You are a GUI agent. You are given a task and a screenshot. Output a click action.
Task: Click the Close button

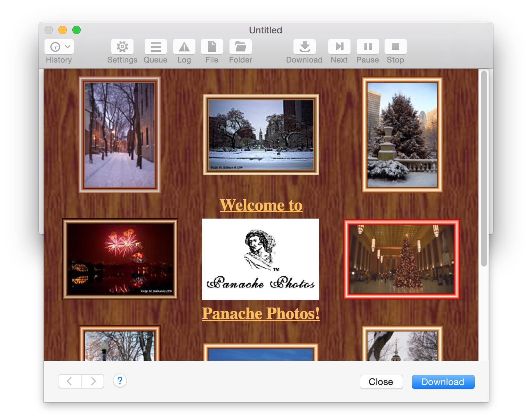(381, 382)
